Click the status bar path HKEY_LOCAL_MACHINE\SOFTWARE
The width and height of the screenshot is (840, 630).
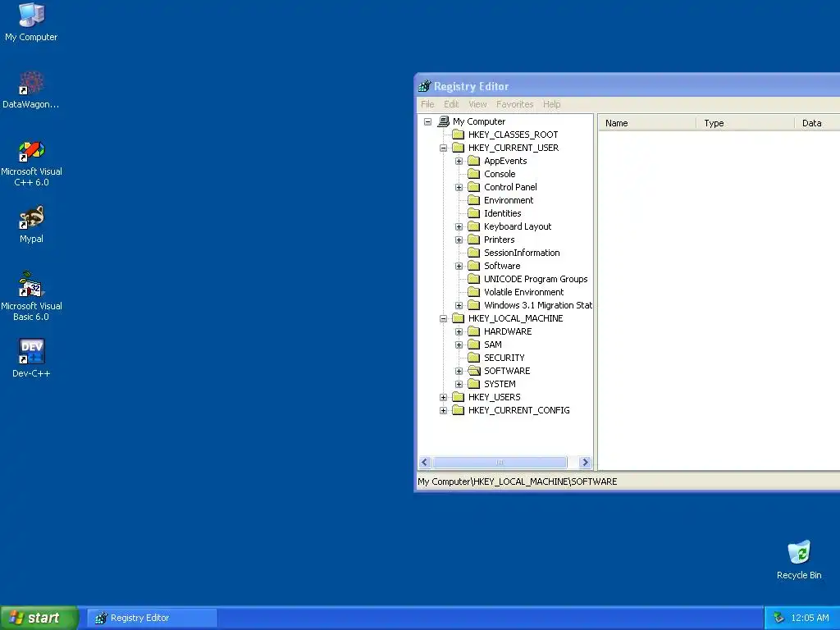(546, 482)
